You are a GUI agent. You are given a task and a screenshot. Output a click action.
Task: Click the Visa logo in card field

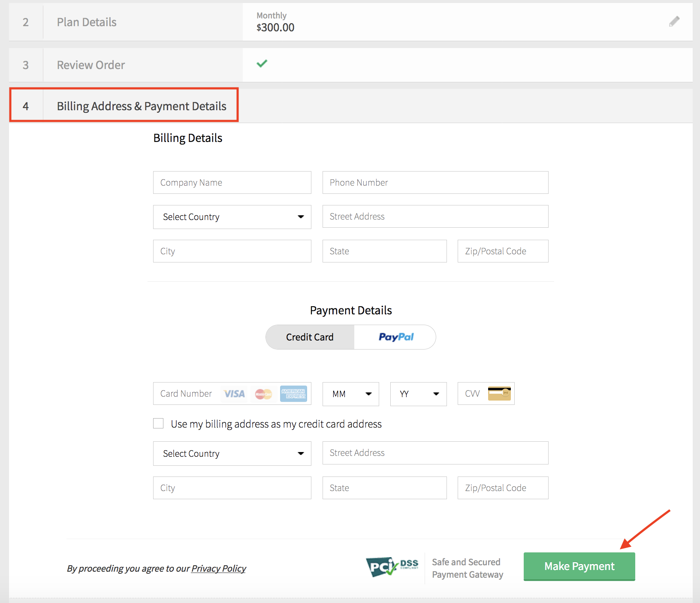coord(234,394)
